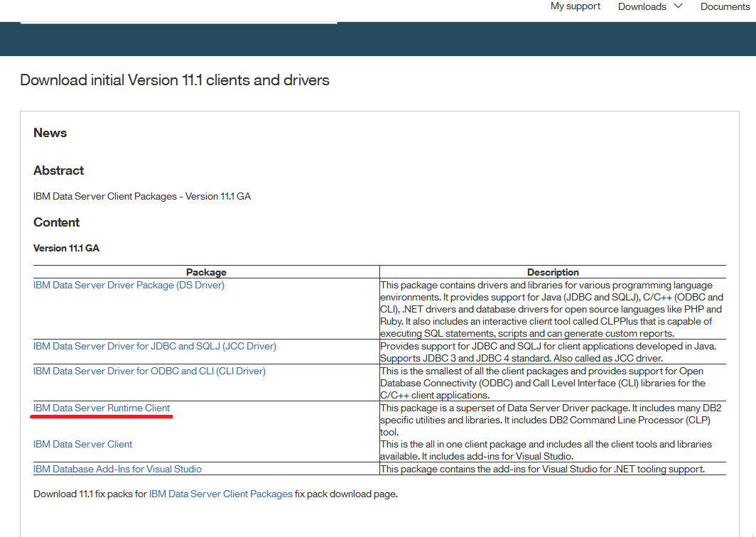
Task: Click description starting 'Provides support for JDBC and SQLJ'
Action: click(x=549, y=352)
